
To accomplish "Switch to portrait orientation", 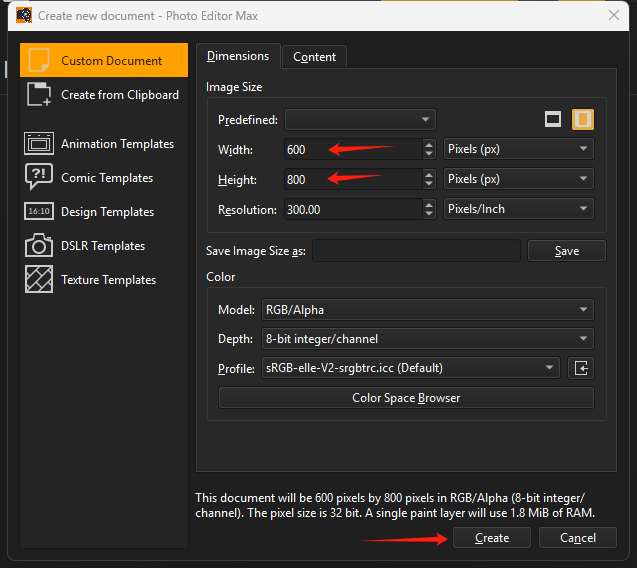I will [583, 119].
